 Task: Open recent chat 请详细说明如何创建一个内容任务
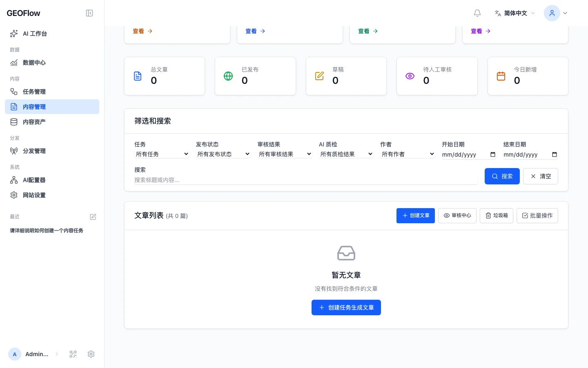(47, 231)
